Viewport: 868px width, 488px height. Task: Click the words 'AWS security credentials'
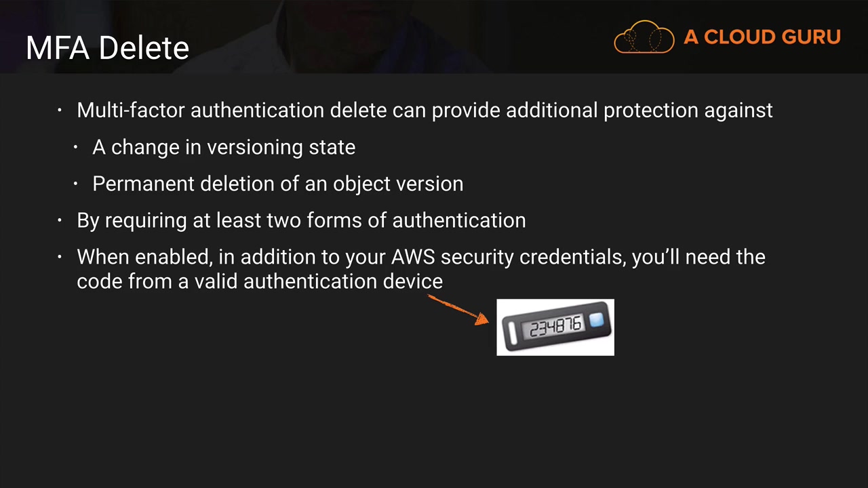(x=509, y=257)
